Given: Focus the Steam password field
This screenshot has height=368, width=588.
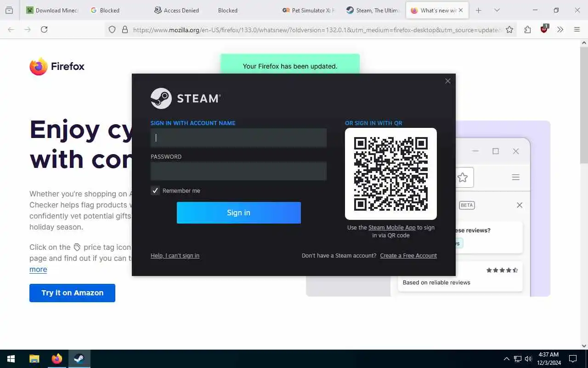Looking at the screenshot, I should [x=239, y=171].
